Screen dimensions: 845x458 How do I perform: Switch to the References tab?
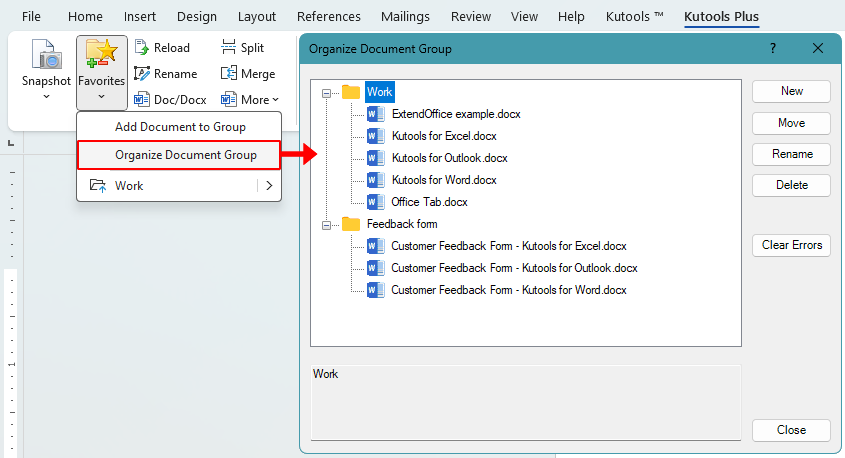pyautogui.click(x=329, y=17)
